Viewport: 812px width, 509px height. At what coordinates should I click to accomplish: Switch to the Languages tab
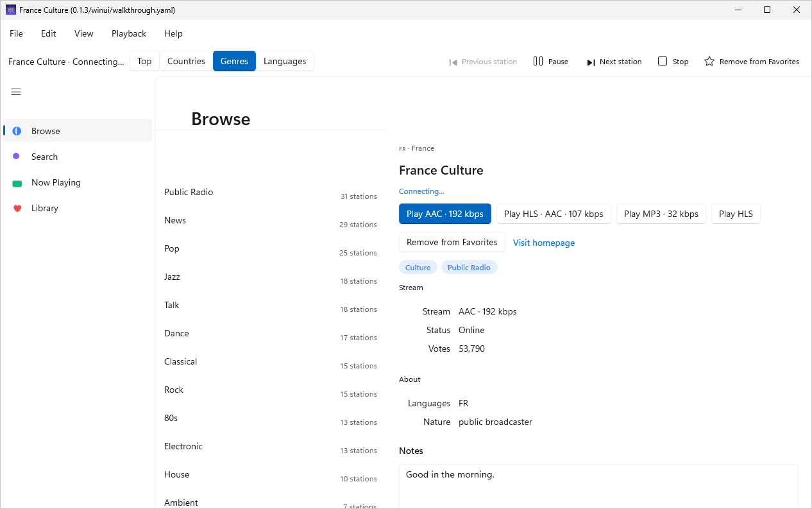[285, 61]
